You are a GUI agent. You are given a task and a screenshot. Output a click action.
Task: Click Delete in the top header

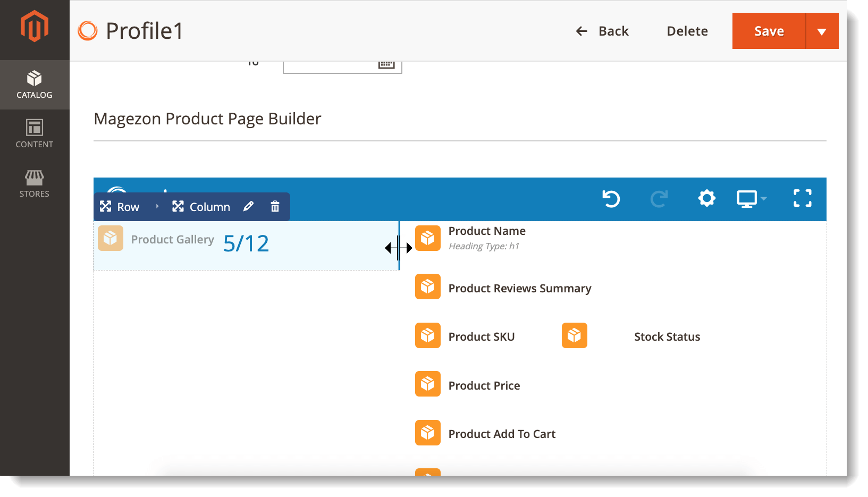(687, 31)
